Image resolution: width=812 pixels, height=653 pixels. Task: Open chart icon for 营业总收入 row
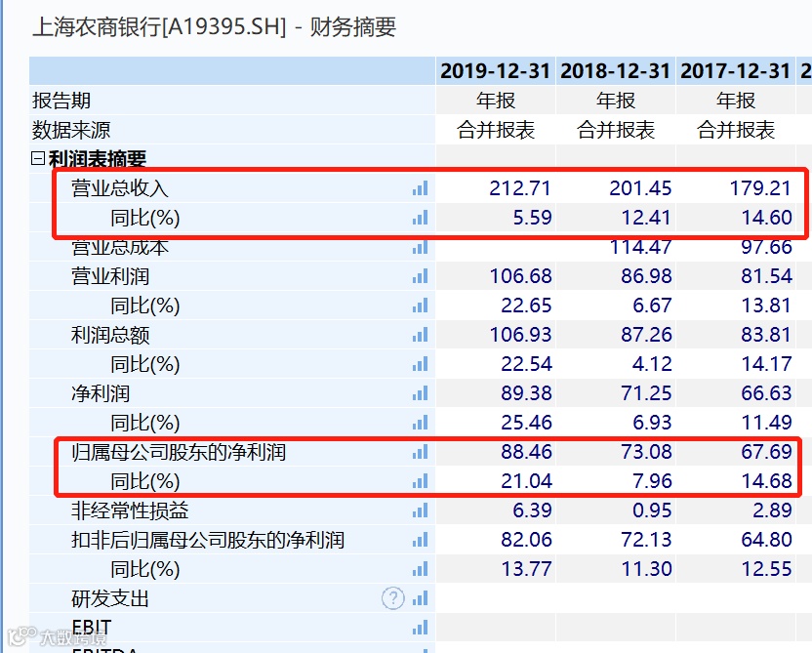[x=421, y=188]
